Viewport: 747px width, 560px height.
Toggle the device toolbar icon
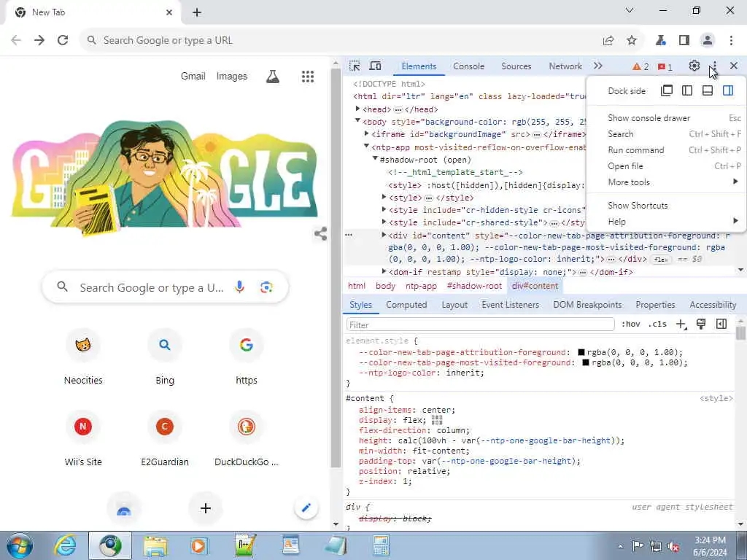click(x=376, y=66)
